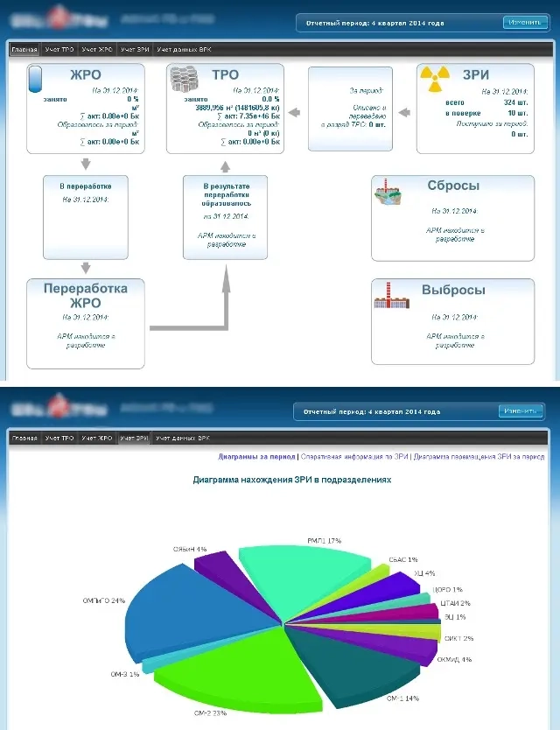Open the Учет ТРО tab on the dashboard page

59,50
